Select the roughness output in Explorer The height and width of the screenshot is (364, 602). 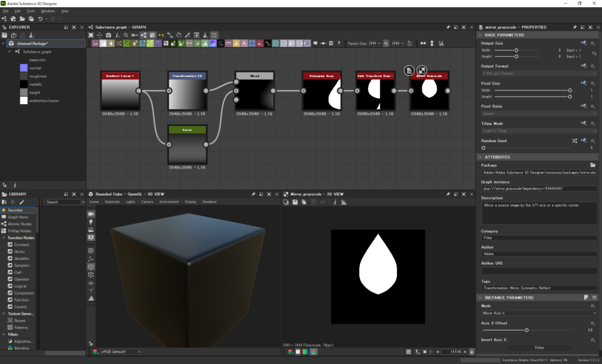(x=38, y=76)
